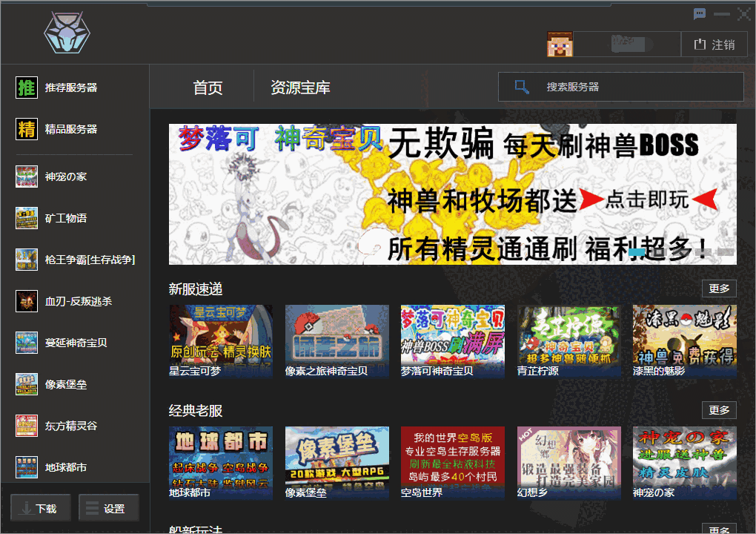Click the 枪王争霸[生存战争] server icon
Image resolution: width=756 pixels, height=534 pixels.
click(x=27, y=260)
